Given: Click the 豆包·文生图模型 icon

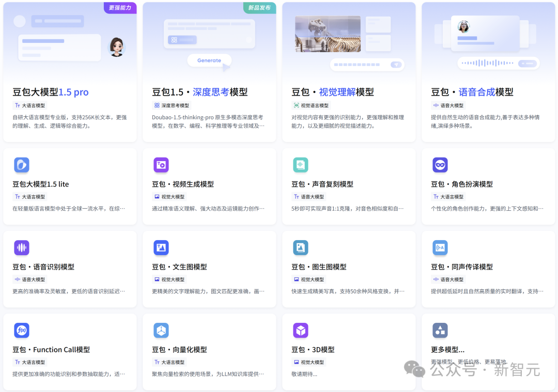Looking at the screenshot, I should (161, 247).
